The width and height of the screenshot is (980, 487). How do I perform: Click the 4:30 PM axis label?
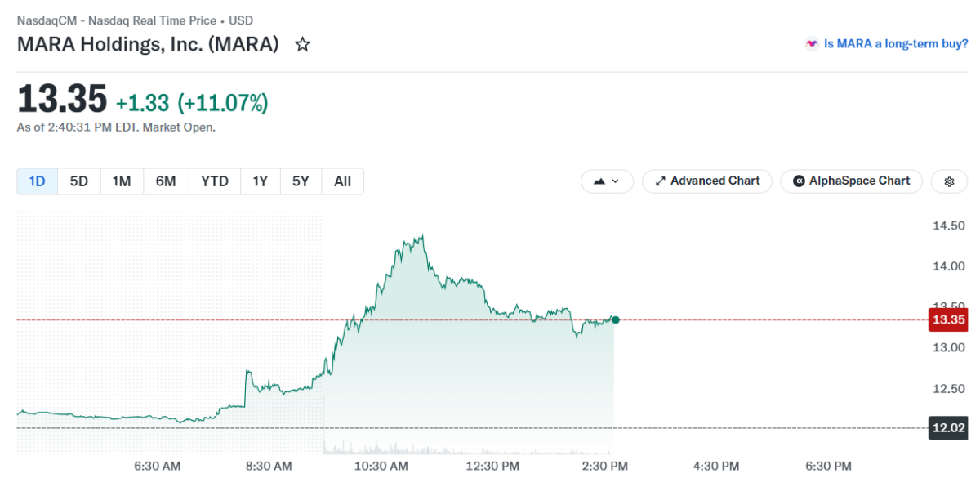[x=716, y=466]
